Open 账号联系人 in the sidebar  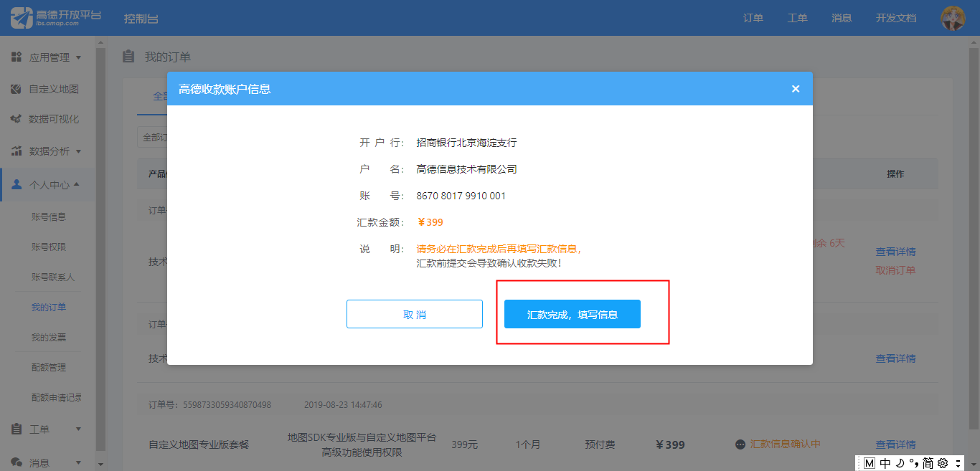pyautogui.click(x=53, y=277)
